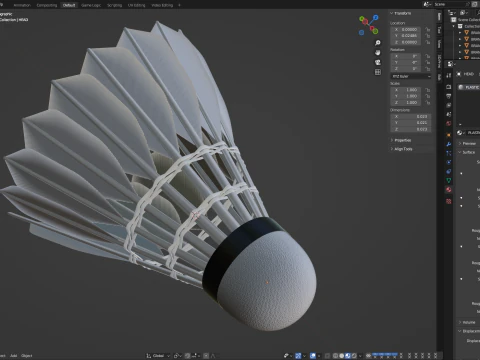Collapse the material Surface panel
Image resolution: width=480 pixels, height=360 pixels.
tap(467, 152)
